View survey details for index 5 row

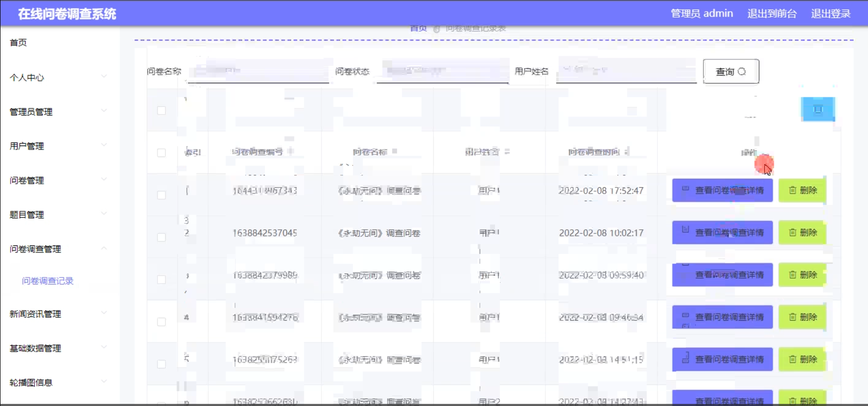coord(722,359)
